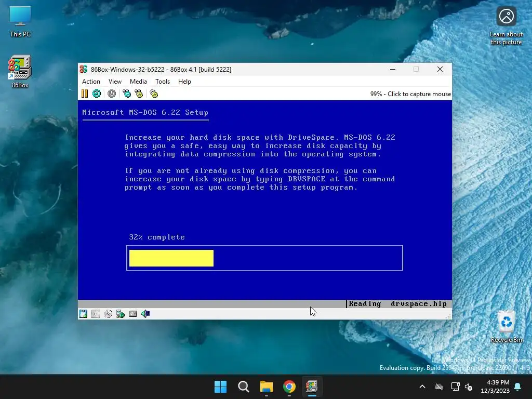Screen dimensions: 532x399
Task: Click the CD-ROM drive status icon
Action: coord(108,314)
